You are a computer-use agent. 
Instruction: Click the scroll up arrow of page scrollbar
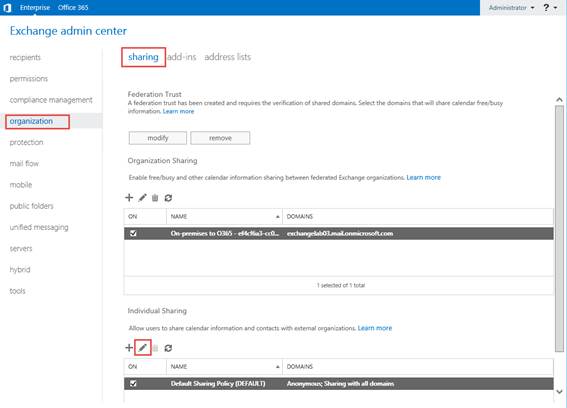[x=559, y=100]
